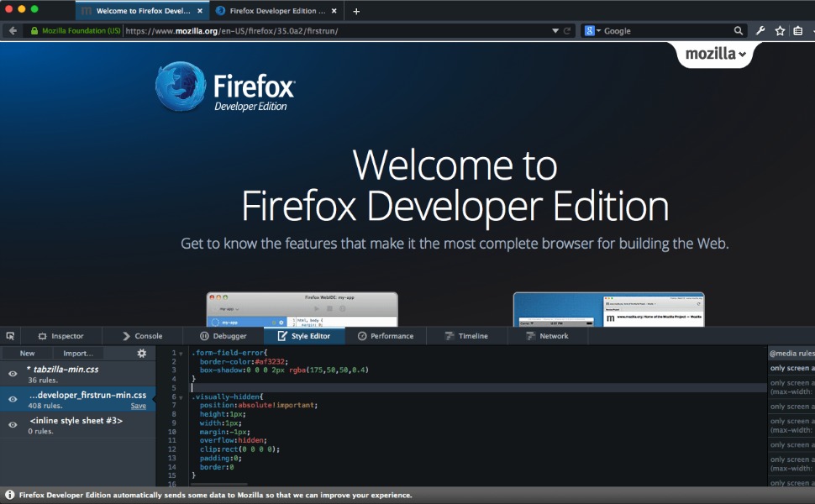Open the Network panel
Image resolution: width=815 pixels, height=504 pixels.
coord(548,336)
